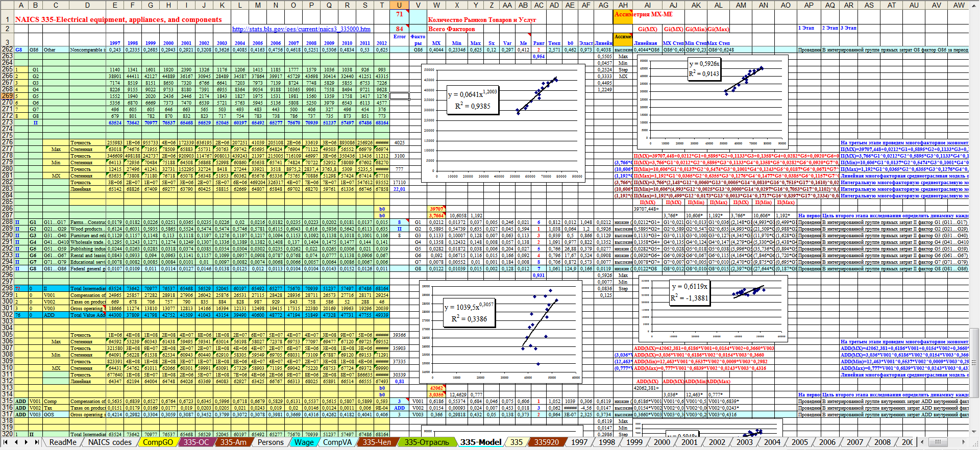
Task: Jump to the first sheet tab arrow
Action: [6, 442]
